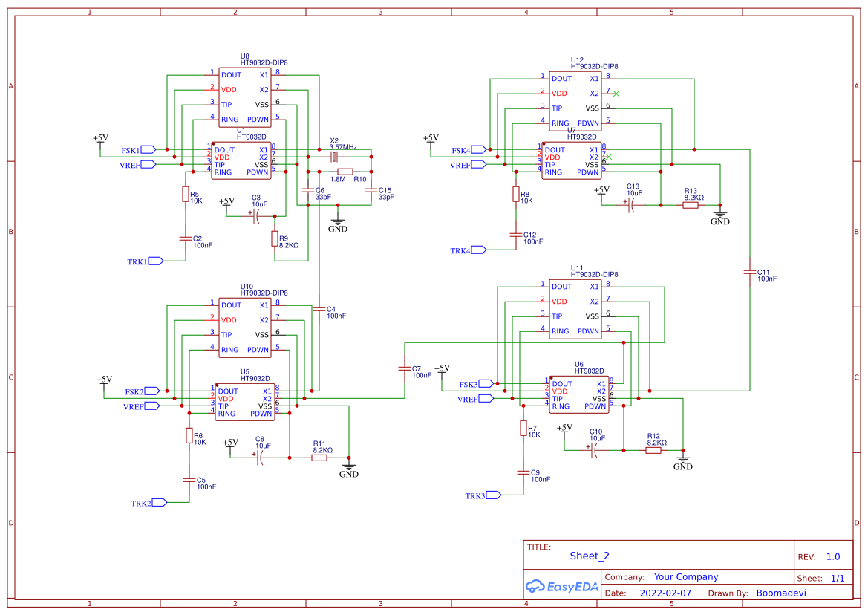The width and height of the screenshot is (868, 615).
Task: Click the X2 3.57MHz crystal symbol
Action: [334, 157]
